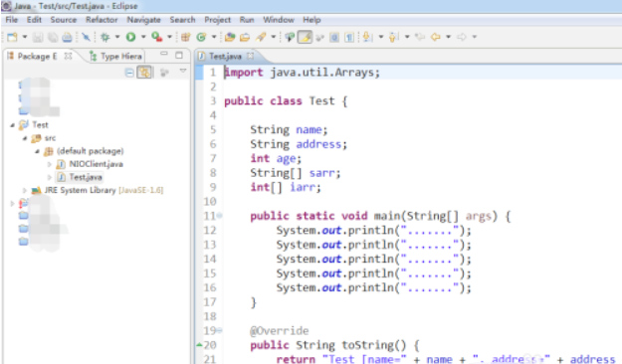Collapse All in Package Explorer toolbar
The width and height of the screenshot is (622, 364).
(129, 73)
